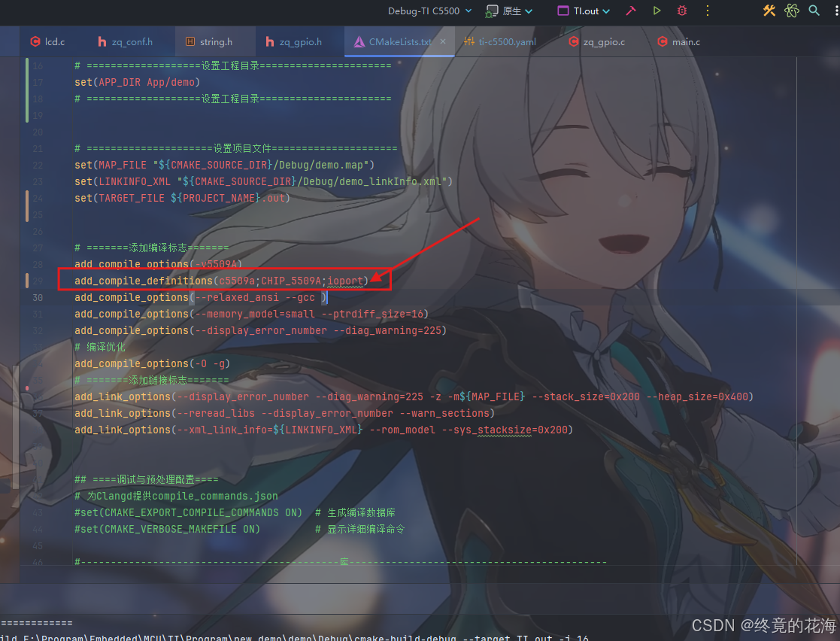Click the file icon on string.h tab

190,42
